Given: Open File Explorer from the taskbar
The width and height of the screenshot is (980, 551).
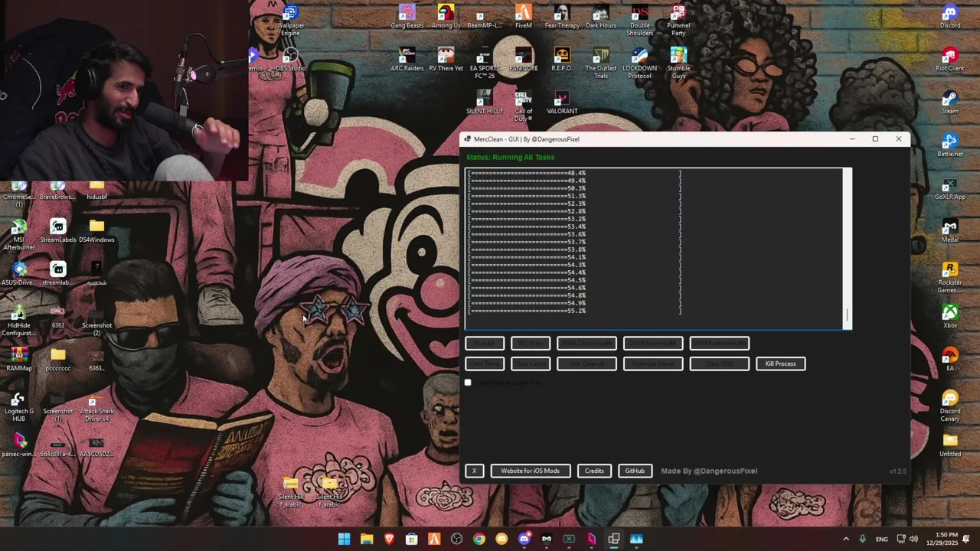Looking at the screenshot, I should click(x=367, y=539).
